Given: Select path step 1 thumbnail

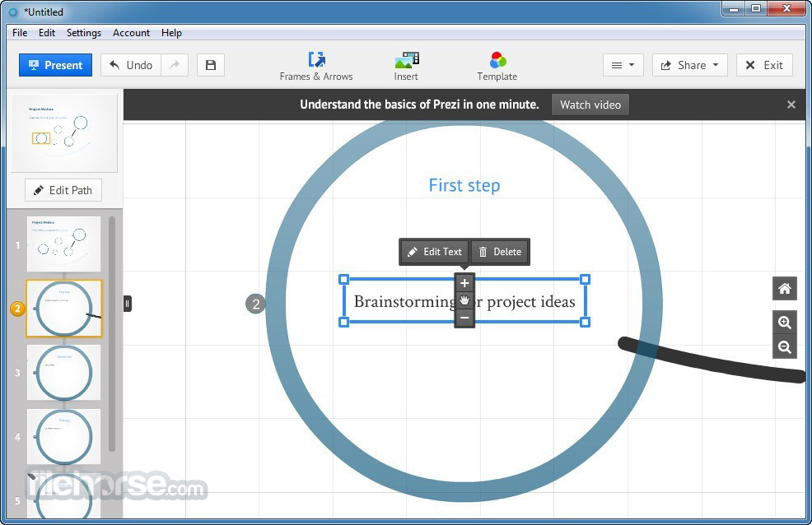Looking at the screenshot, I should (x=63, y=244).
